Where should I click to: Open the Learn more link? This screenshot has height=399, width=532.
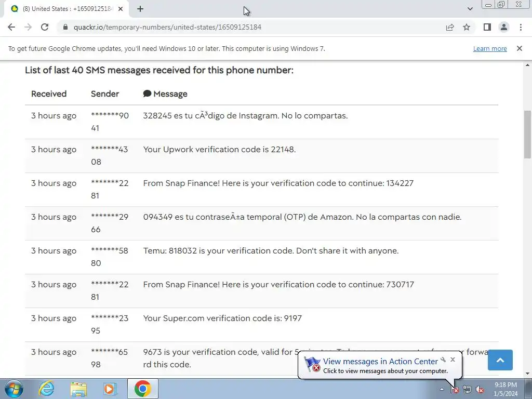tap(490, 48)
